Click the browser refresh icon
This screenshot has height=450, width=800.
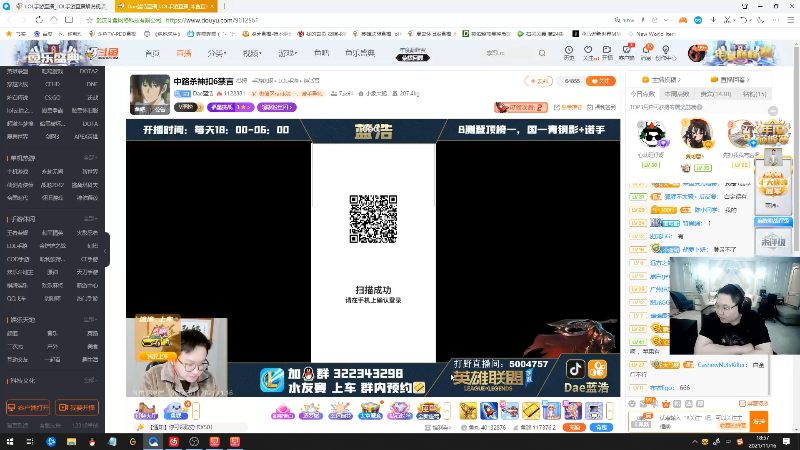pos(39,20)
